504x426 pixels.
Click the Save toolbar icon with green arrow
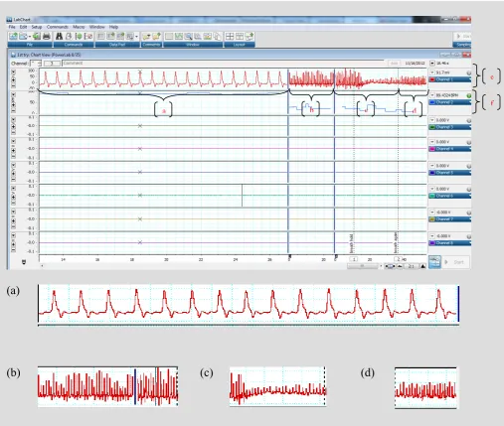[36, 37]
